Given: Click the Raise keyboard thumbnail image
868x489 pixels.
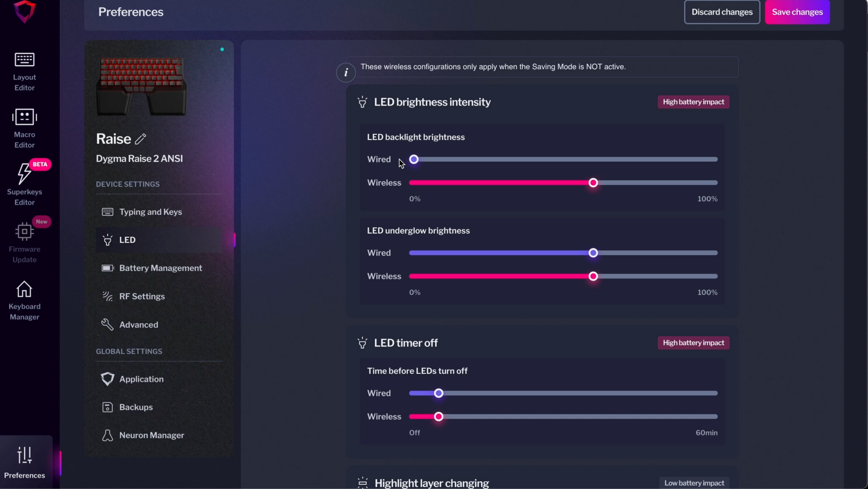Looking at the screenshot, I should coord(141,87).
